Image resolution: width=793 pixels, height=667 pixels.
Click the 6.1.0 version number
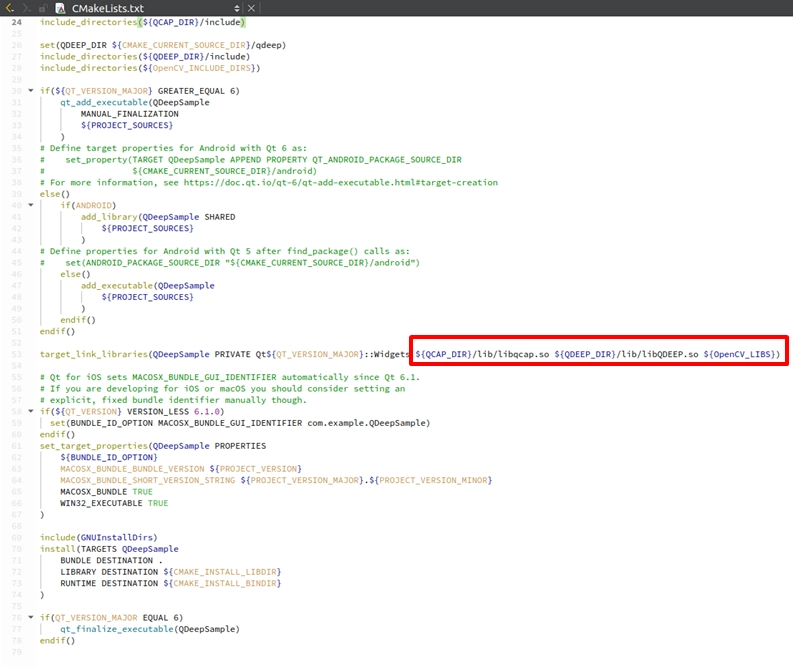(206, 412)
